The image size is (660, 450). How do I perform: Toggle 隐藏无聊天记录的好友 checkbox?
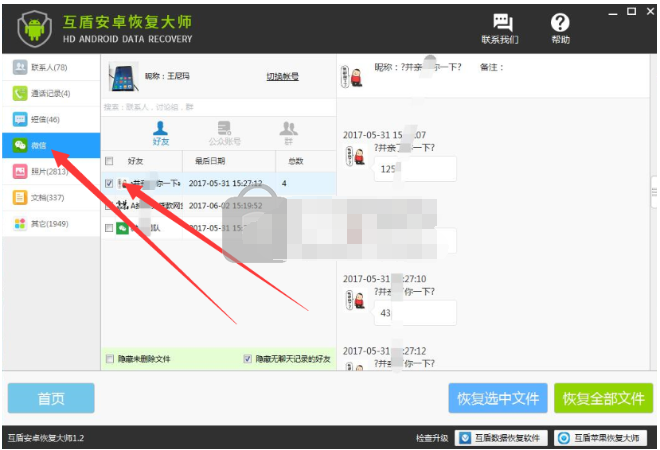tap(247, 359)
